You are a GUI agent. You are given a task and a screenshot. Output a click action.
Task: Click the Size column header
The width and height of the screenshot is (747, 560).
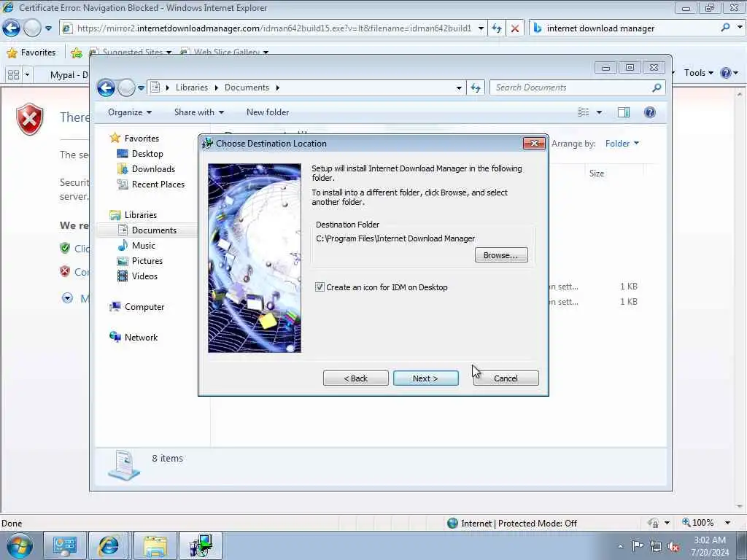tap(597, 174)
